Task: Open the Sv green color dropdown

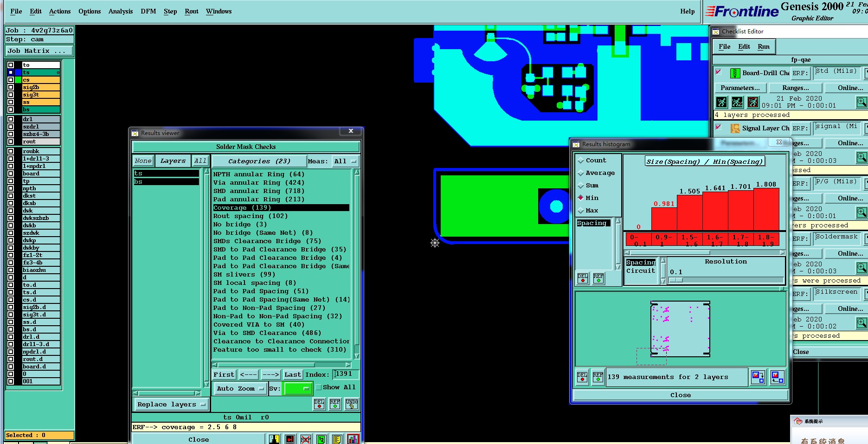Action: (x=297, y=388)
